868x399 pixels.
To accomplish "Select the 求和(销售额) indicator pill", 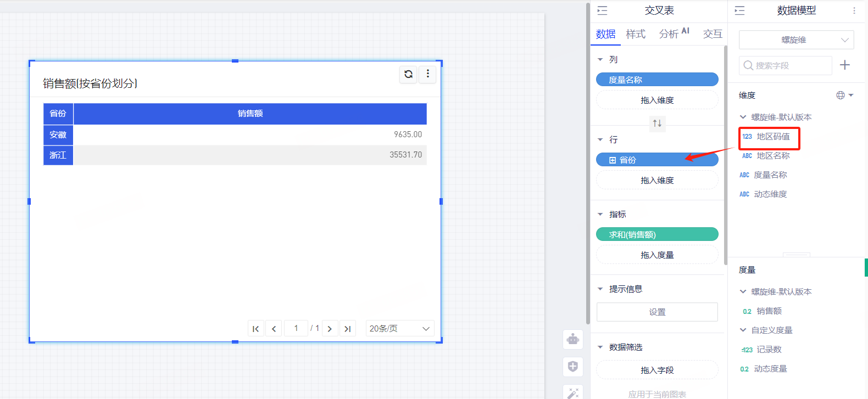I will [657, 234].
